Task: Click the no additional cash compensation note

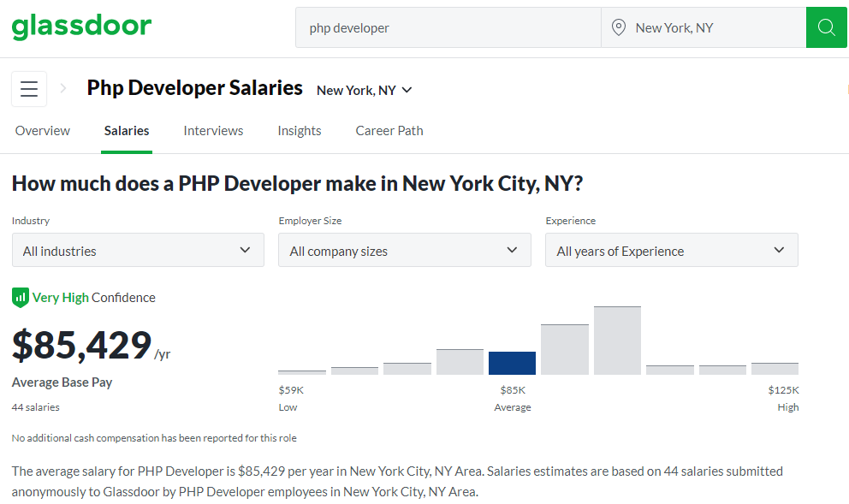Action: coord(154,438)
